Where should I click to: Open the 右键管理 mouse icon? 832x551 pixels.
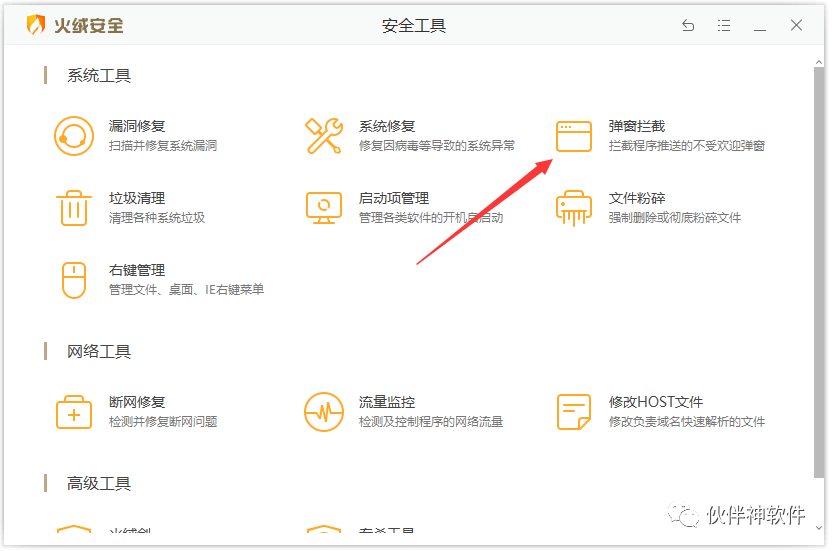[x=74, y=280]
